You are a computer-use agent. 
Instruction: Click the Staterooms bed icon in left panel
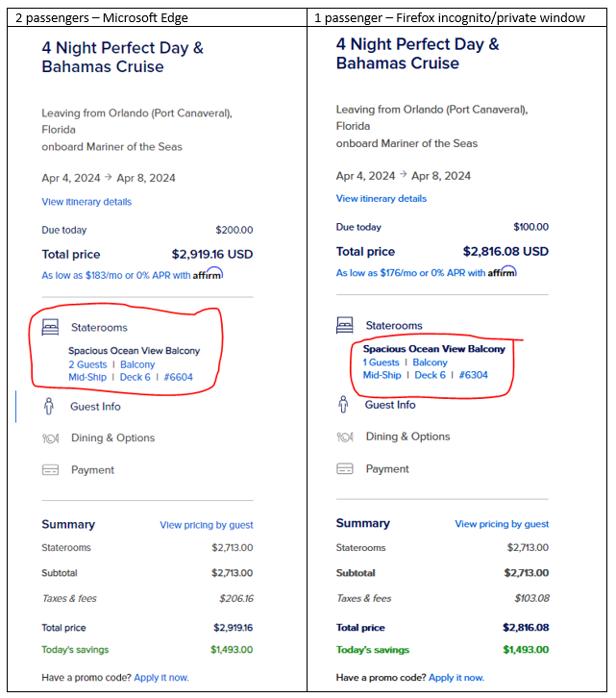click(x=50, y=327)
